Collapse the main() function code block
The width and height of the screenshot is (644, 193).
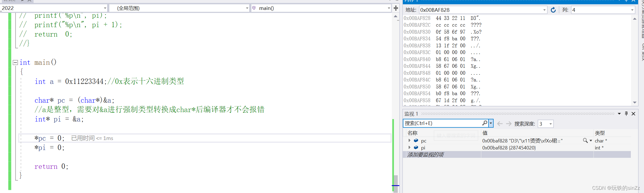point(15,62)
